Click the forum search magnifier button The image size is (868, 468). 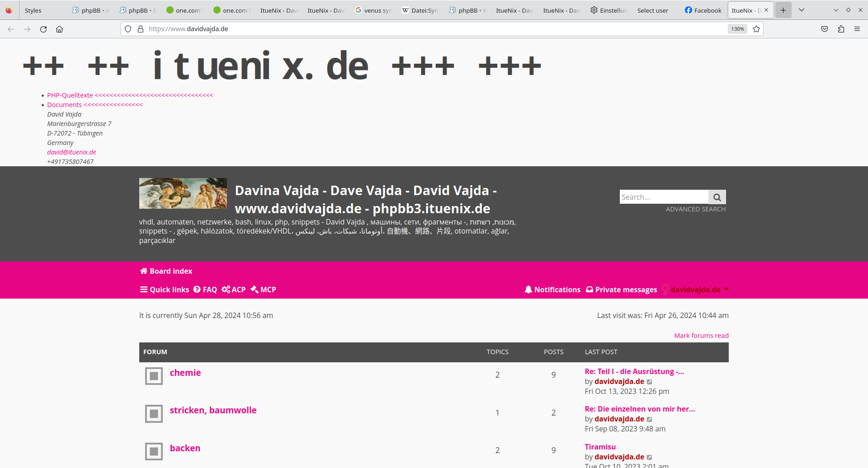coord(717,197)
